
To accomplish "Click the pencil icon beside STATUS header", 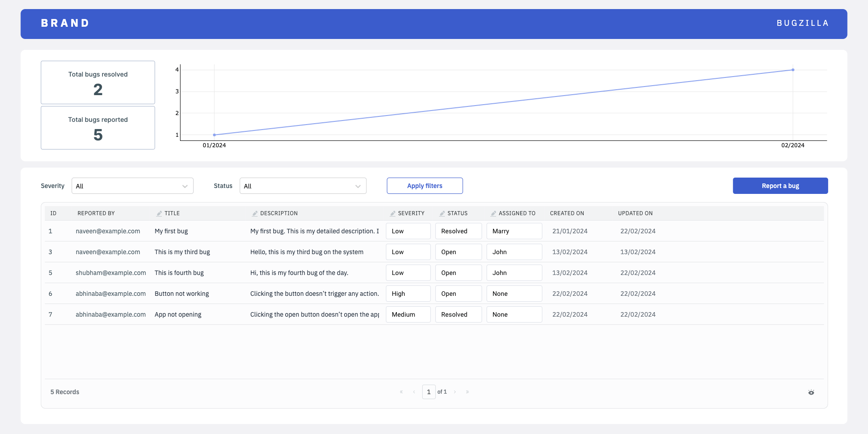I will tap(442, 213).
